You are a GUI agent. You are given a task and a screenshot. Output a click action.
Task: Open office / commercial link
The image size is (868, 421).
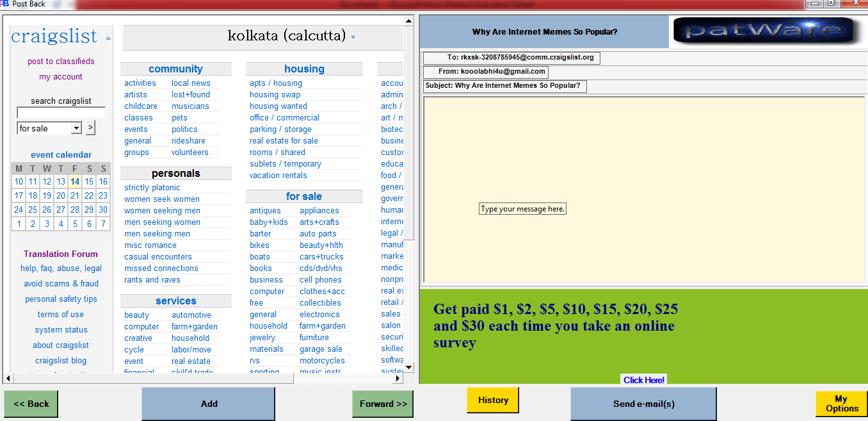284,118
